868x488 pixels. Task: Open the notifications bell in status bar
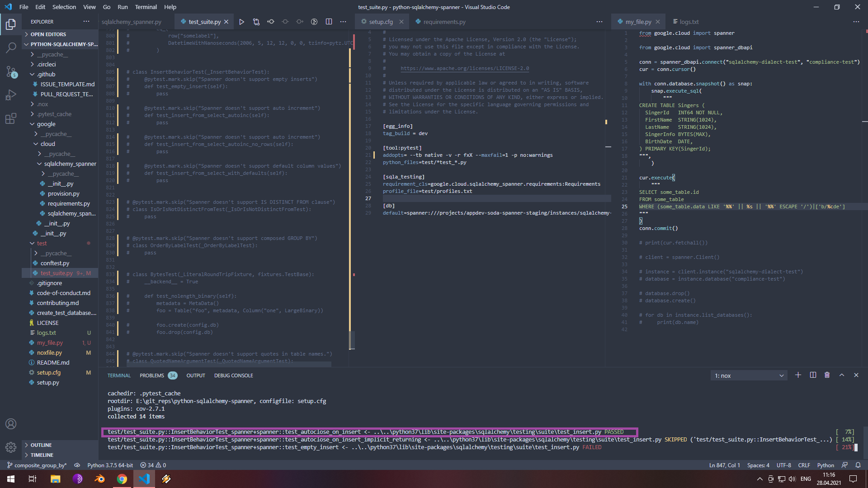coord(858,465)
